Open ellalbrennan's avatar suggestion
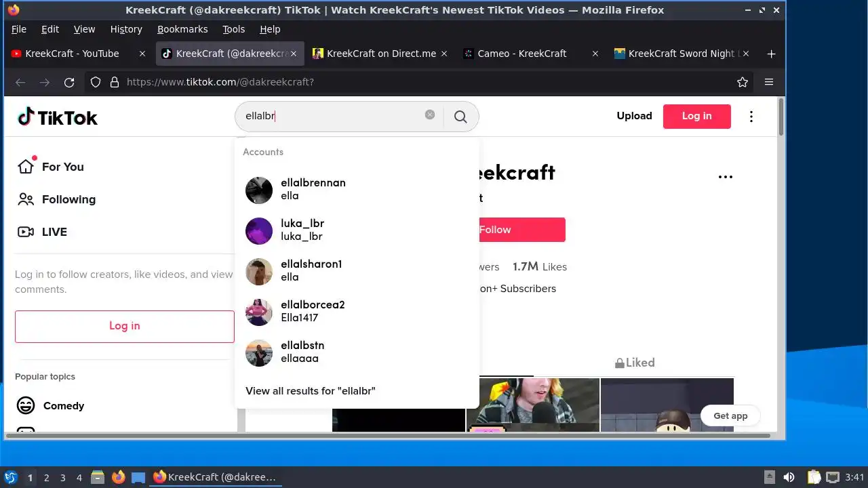The height and width of the screenshot is (488, 868). click(259, 190)
